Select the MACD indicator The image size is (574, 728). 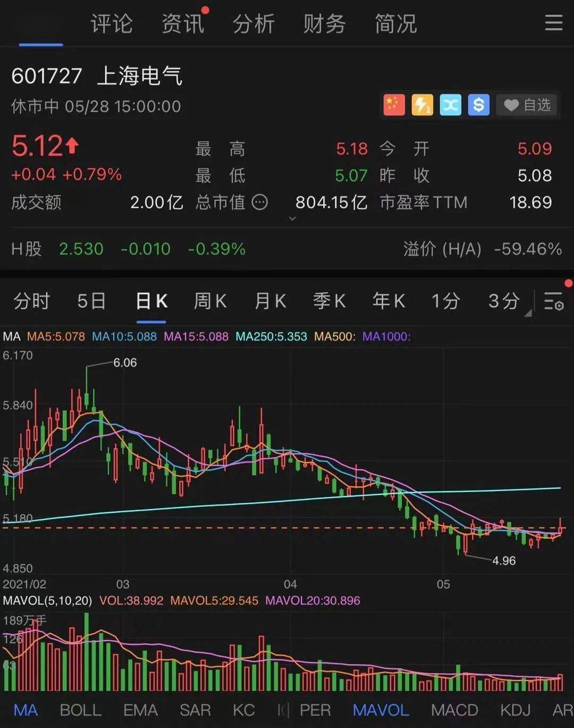coord(454,710)
